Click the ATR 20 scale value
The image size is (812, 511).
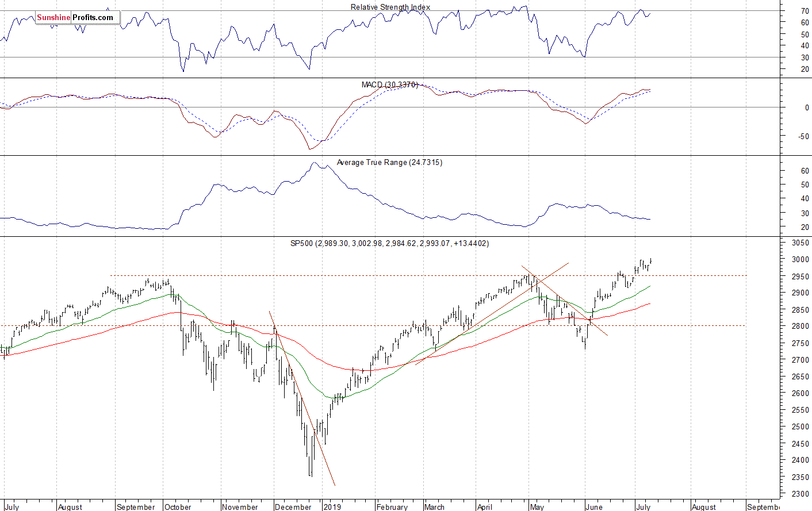[x=805, y=228]
